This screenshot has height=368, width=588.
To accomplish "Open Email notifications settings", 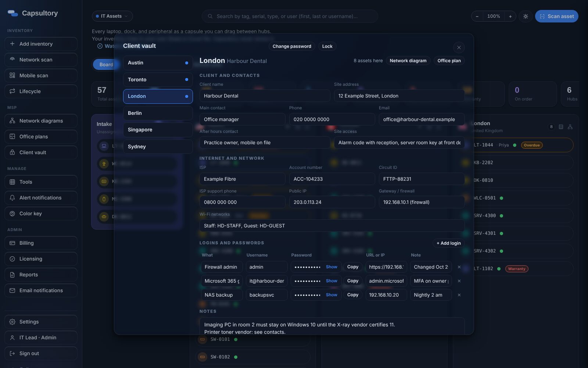I will pos(41,290).
